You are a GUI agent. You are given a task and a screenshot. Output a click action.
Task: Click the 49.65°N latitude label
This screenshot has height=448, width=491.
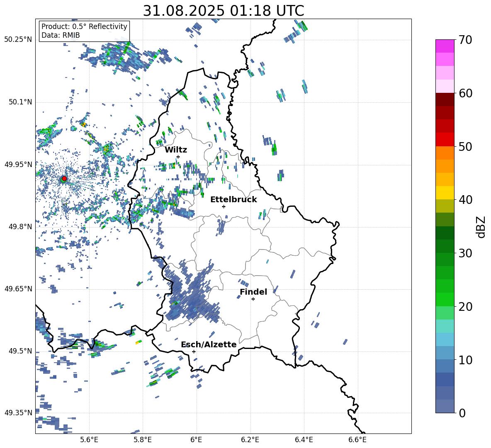(x=18, y=288)
